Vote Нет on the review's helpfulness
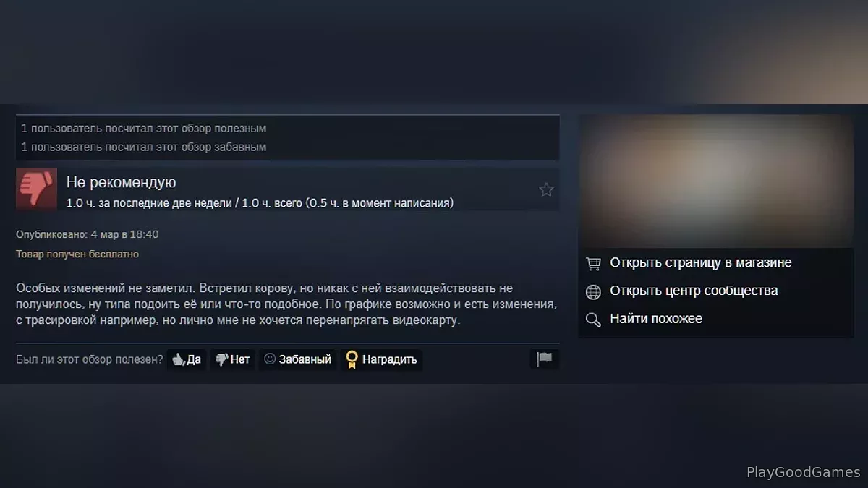Screen dimensions: 868x488 pyautogui.click(x=233, y=359)
